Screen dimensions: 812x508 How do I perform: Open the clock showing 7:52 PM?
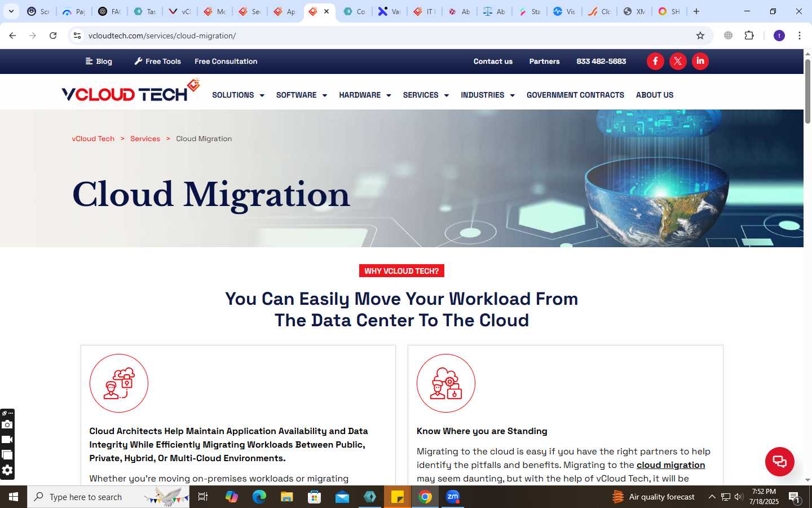coord(764,497)
